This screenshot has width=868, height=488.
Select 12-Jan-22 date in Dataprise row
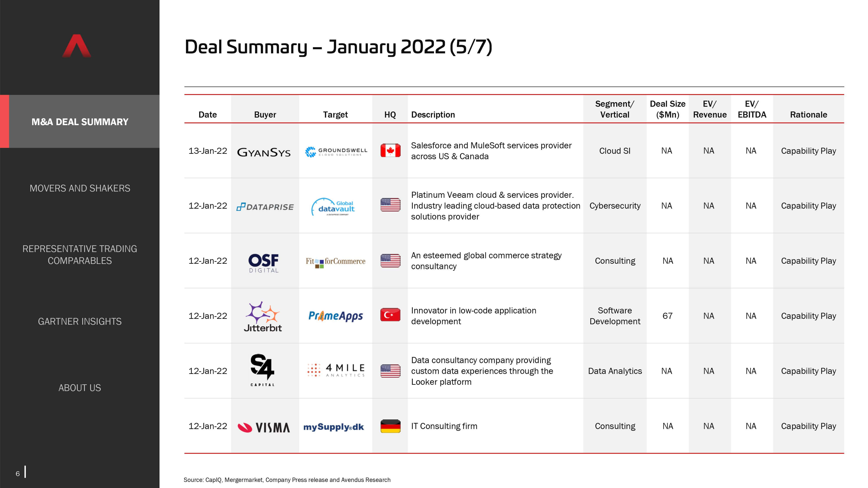pos(208,205)
